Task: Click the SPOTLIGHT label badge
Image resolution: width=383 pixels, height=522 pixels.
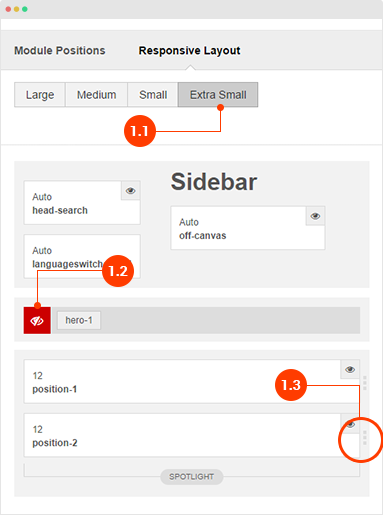Action: click(192, 477)
